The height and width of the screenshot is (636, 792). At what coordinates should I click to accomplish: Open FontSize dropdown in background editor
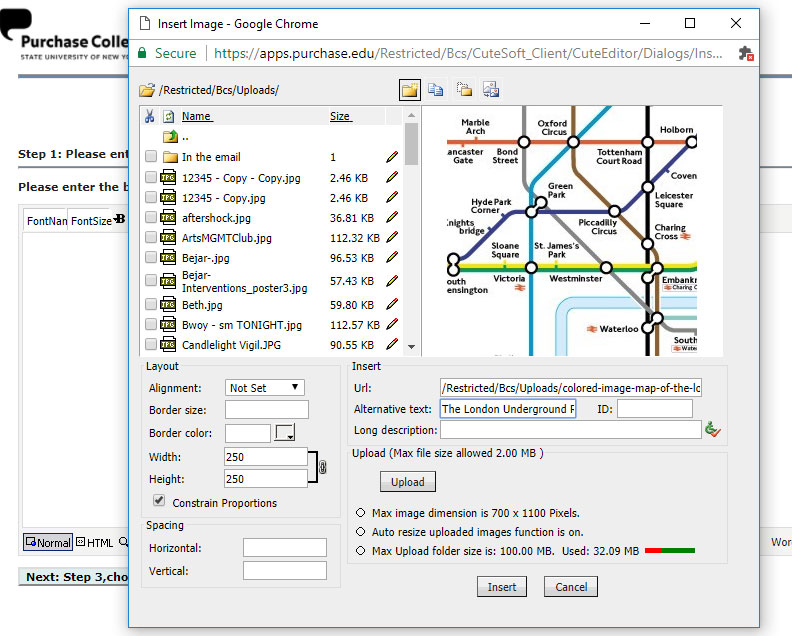[91, 221]
